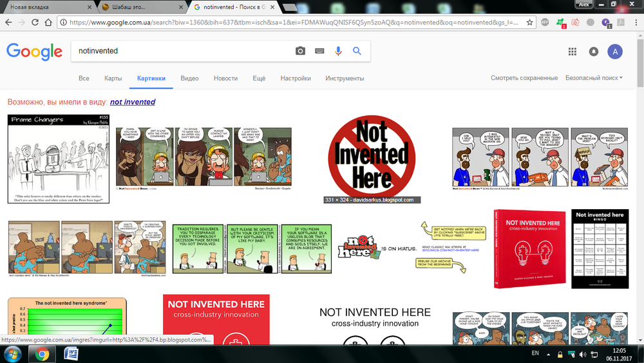Click the yellow padlock tray icon
644x363 pixels.
click(560, 355)
